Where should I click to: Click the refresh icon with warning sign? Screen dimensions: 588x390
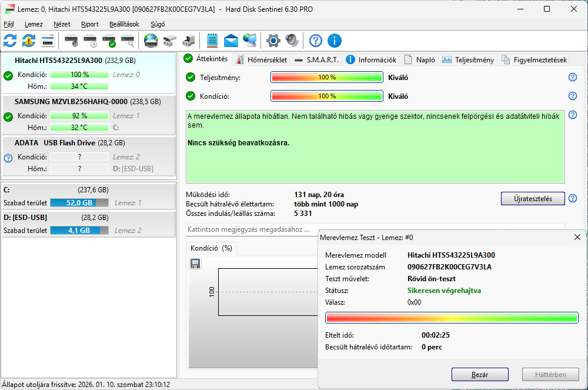(29, 41)
